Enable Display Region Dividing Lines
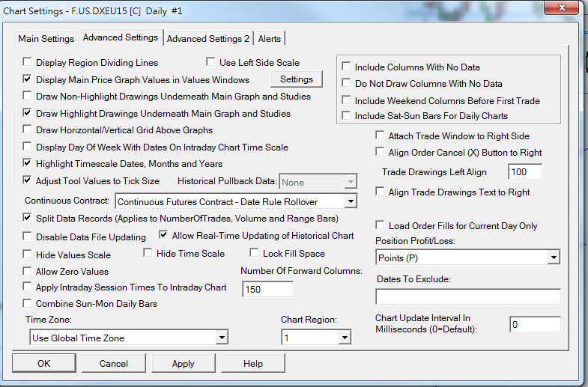This screenshot has height=387, width=588. click(x=27, y=62)
